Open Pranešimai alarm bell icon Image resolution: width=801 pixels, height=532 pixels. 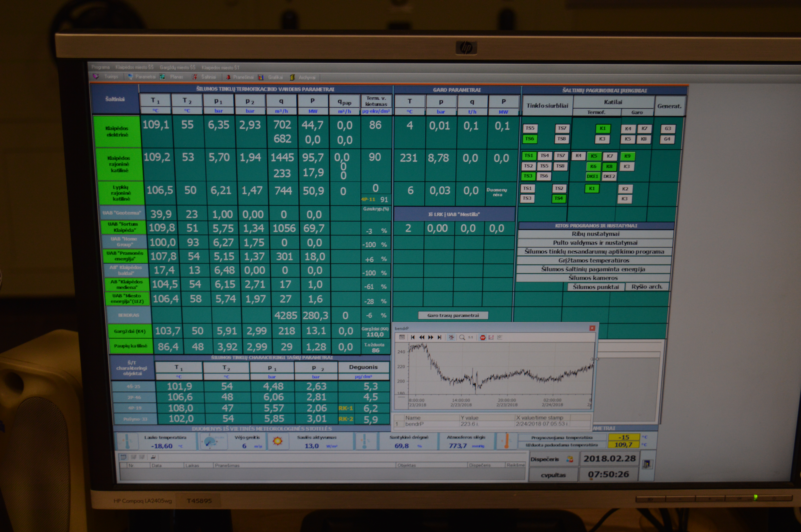[x=228, y=77]
